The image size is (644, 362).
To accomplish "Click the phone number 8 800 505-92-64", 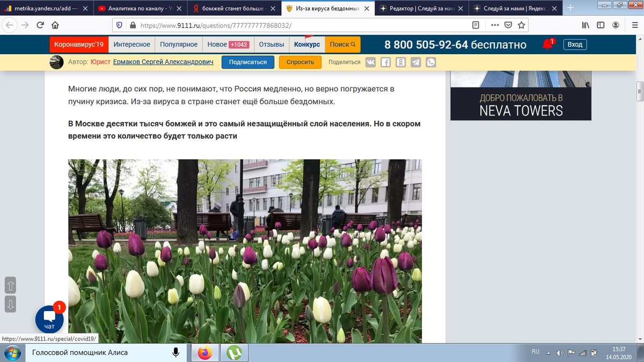I will tap(426, 45).
